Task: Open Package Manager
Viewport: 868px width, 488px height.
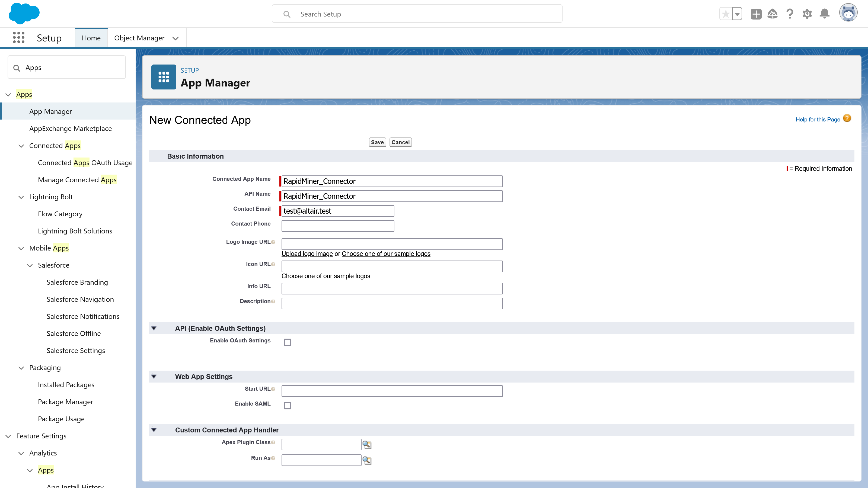Action: [65, 402]
